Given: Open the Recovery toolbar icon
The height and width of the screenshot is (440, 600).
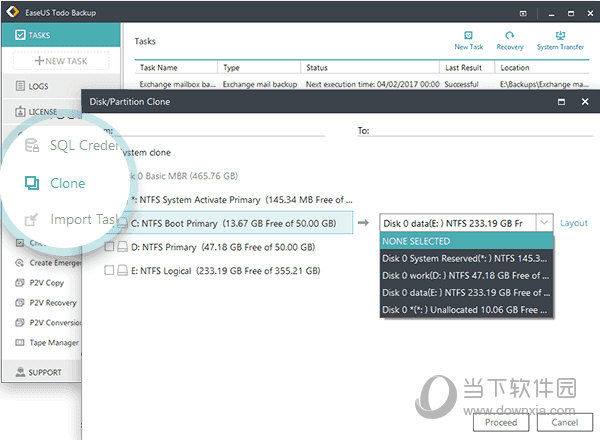Looking at the screenshot, I should point(509,36).
